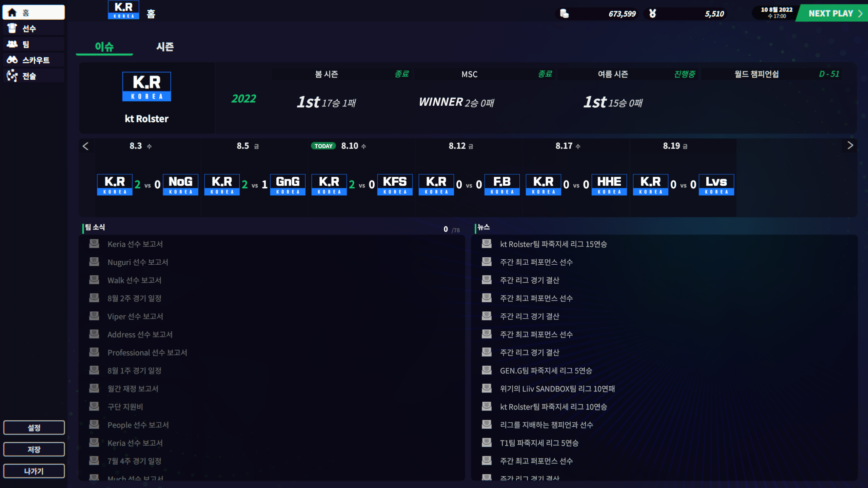Screen dimensions: 868x488
Task: Open Liiv SANDBOX 10연패 news icon
Action: (x=487, y=388)
